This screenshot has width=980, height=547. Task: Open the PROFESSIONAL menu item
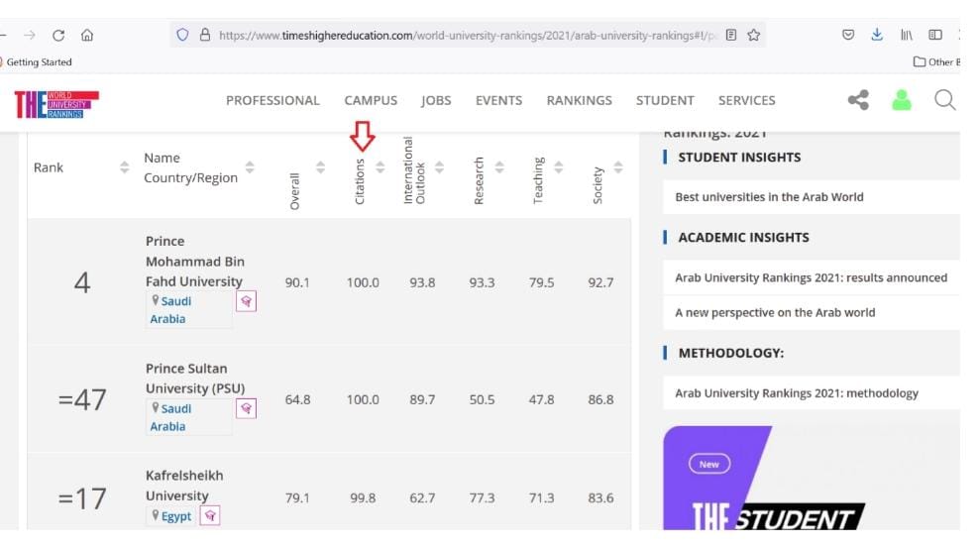tap(272, 100)
